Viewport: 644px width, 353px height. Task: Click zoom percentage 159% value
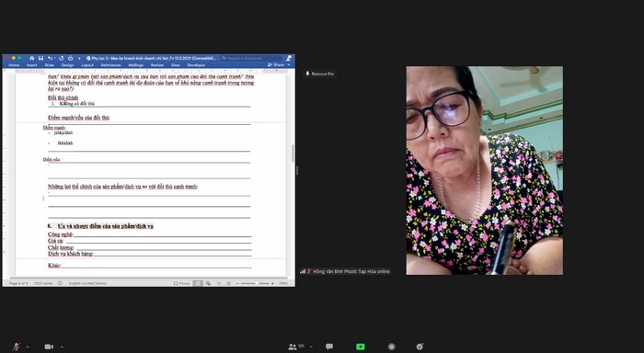coord(283,284)
